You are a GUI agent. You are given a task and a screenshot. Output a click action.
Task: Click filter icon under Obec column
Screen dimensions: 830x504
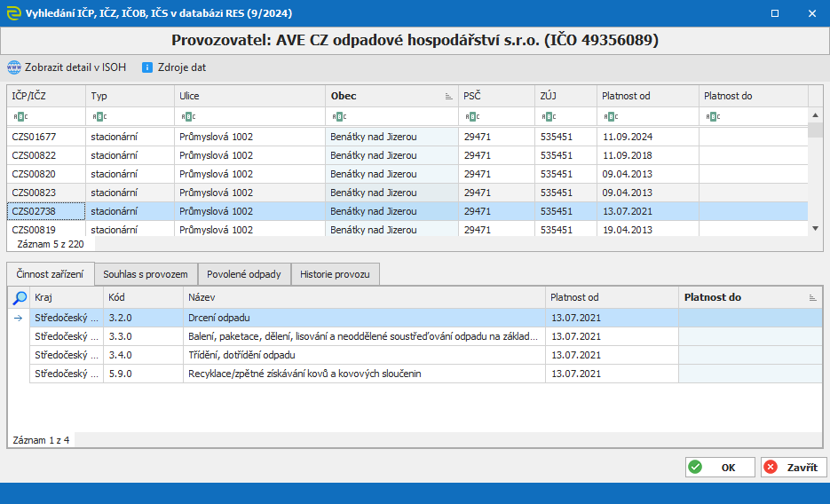pyautogui.click(x=339, y=116)
